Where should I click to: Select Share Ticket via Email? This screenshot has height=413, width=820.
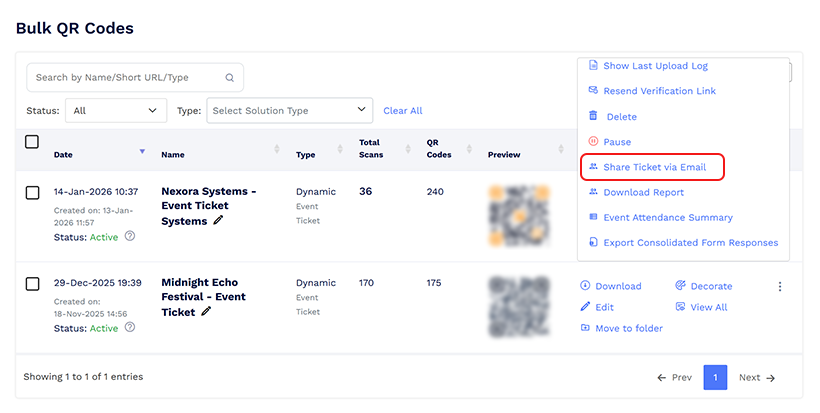point(647,167)
